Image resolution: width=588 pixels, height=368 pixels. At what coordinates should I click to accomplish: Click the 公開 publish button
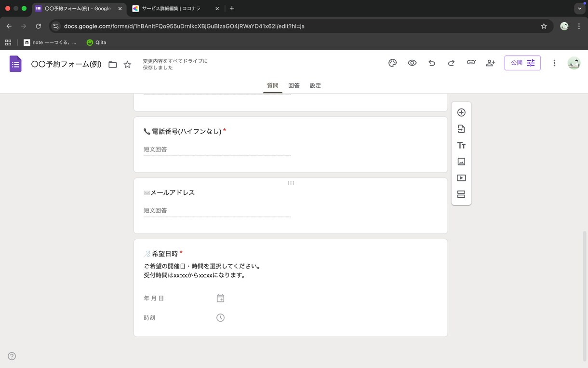click(522, 63)
